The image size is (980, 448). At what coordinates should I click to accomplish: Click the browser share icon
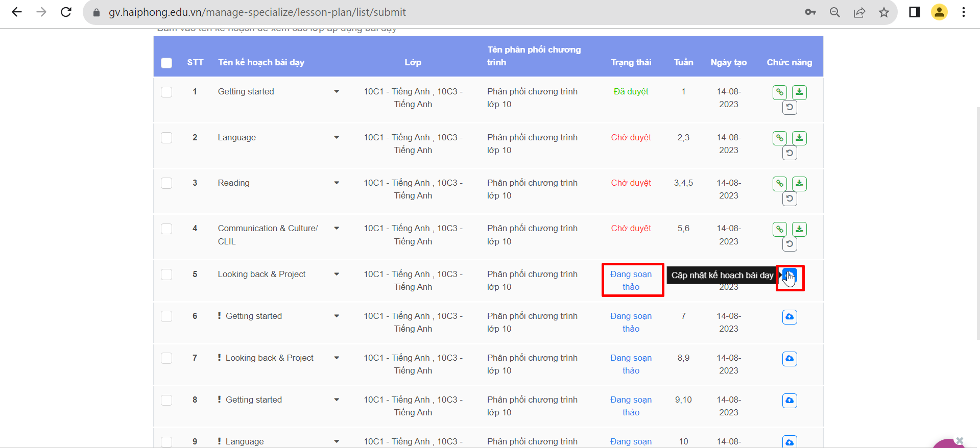[x=859, y=12]
